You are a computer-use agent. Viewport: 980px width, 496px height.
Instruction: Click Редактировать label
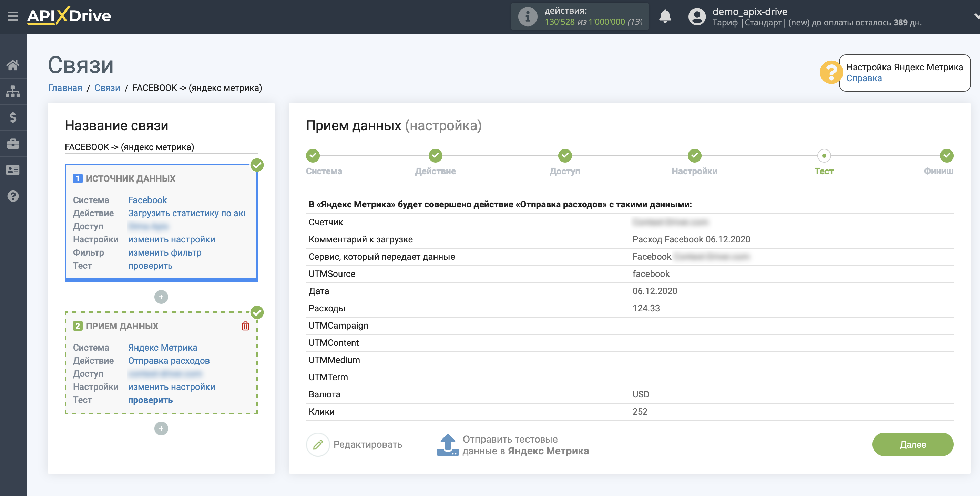(367, 445)
